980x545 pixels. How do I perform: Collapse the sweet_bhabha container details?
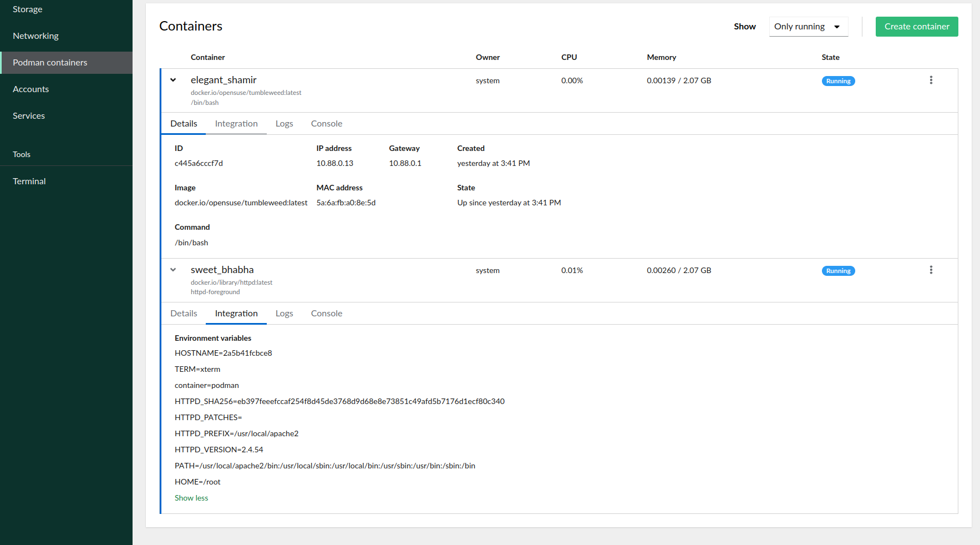click(173, 270)
